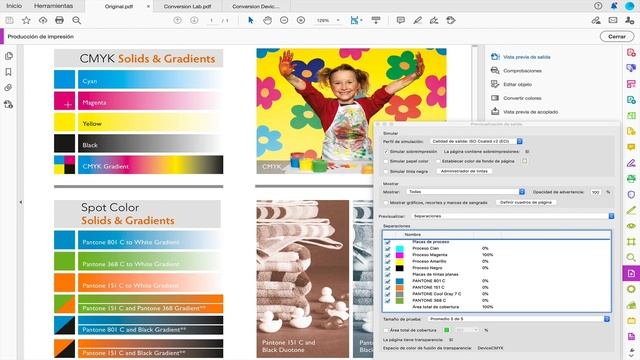The width and height of the screenshot is (640, 360).
Task: Switch to Conversion Lab.pdf tab
Action: pos(187,7)
